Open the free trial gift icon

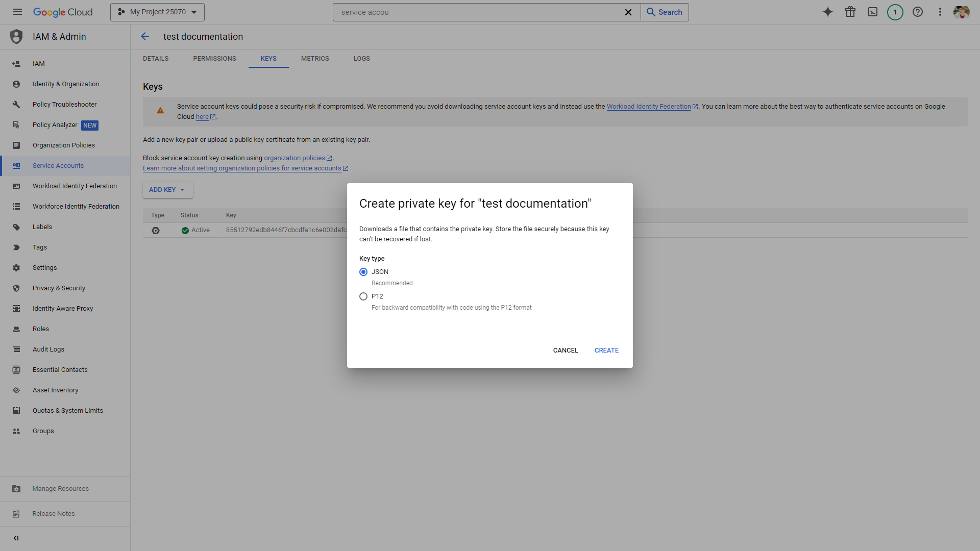tap(850, 12)
